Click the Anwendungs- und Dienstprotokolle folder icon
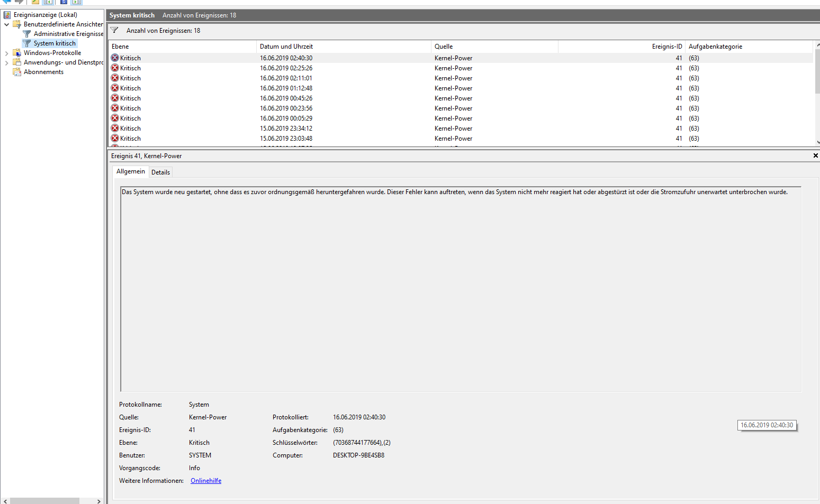Screen dimensions: 820x504 [x=17, y=62]
